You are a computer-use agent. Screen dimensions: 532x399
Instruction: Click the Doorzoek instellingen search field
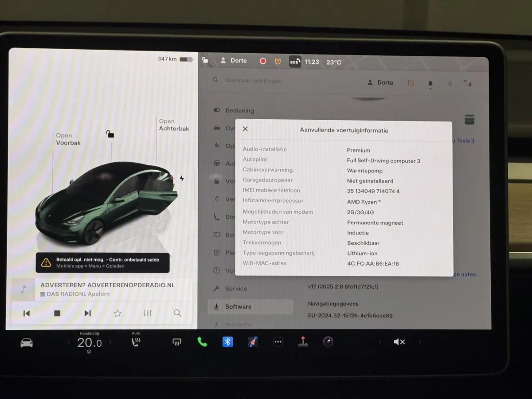(x=253, y=81)
